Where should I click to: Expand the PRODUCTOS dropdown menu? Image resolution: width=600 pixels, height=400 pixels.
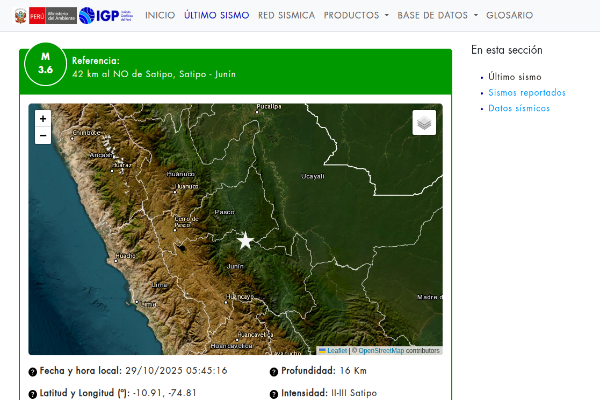356,15
